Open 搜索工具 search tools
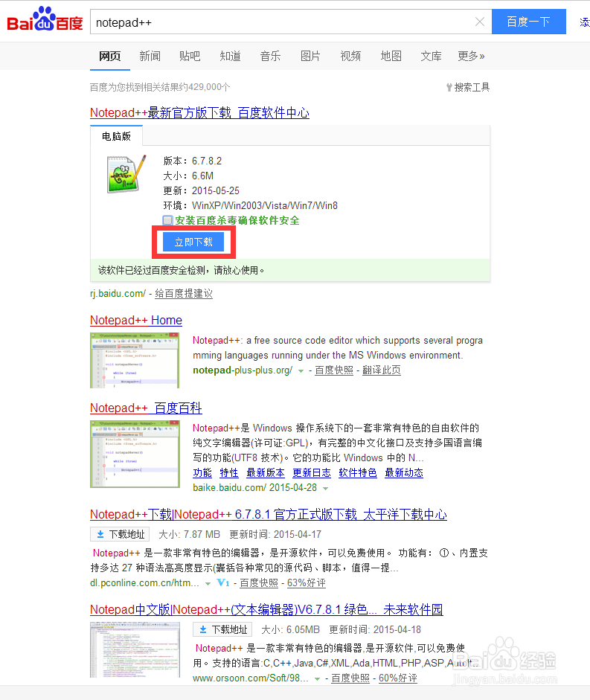 click(468, 87)
